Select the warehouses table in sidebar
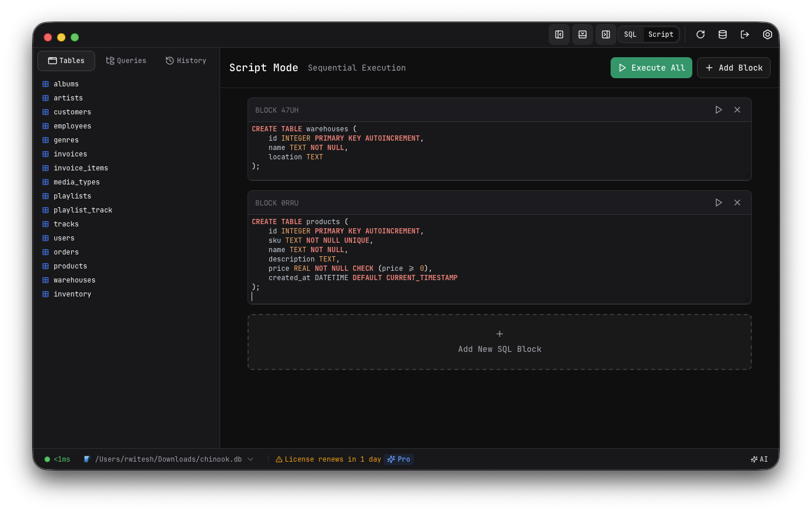Screen dimensions: 812x513 click(74, 280)
